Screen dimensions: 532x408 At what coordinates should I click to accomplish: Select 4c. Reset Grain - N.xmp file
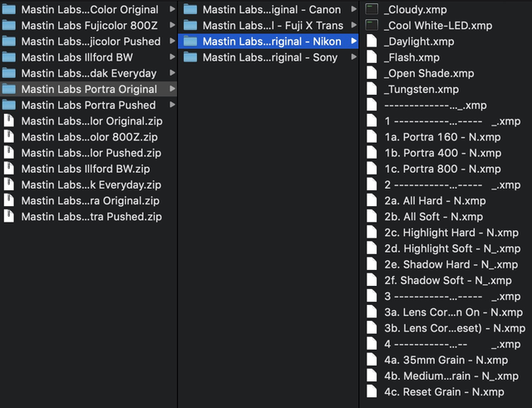pos(444,391)
